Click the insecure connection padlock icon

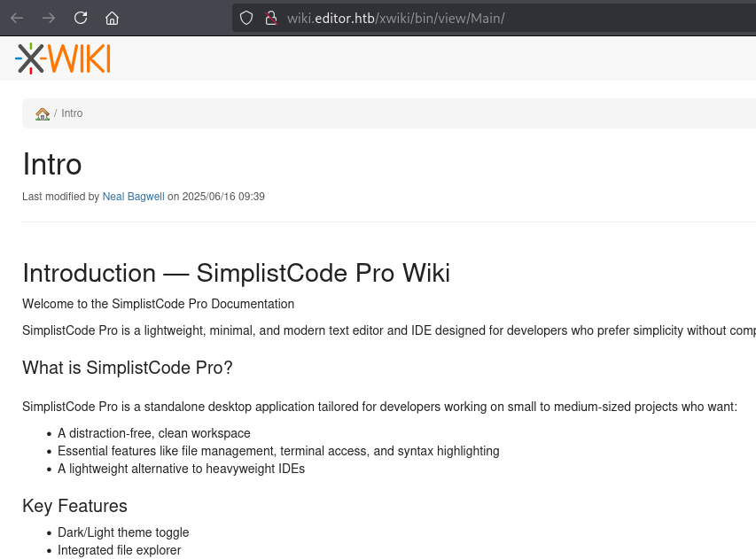[x=271, y=18]
